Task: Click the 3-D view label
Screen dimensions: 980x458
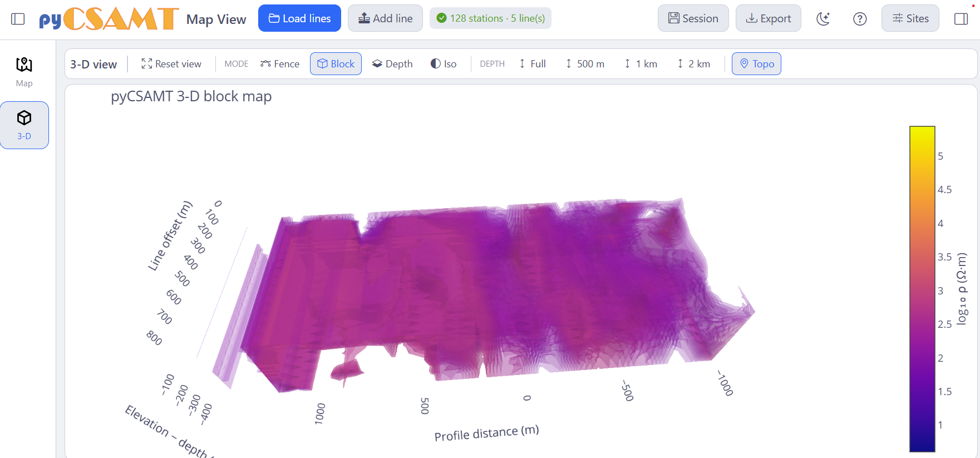Action: tap(93, 65)
